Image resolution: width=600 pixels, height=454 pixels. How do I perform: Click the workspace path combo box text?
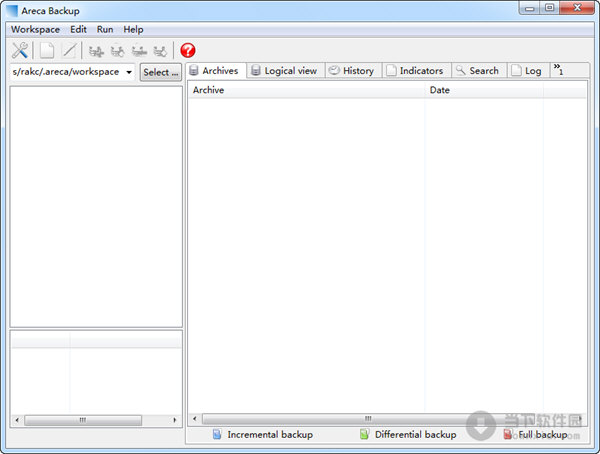(x=66, y=72)
